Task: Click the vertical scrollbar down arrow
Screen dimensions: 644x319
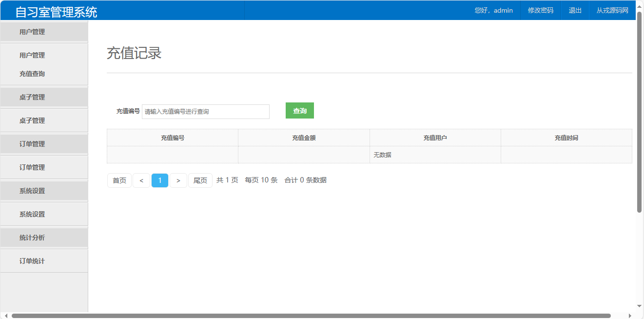Action: click(639, 306)
